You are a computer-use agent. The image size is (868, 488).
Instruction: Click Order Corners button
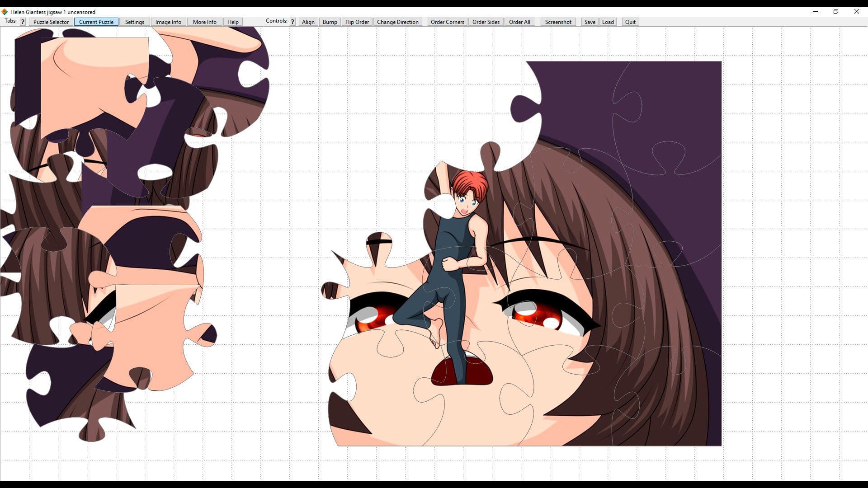tap(448, 22)
